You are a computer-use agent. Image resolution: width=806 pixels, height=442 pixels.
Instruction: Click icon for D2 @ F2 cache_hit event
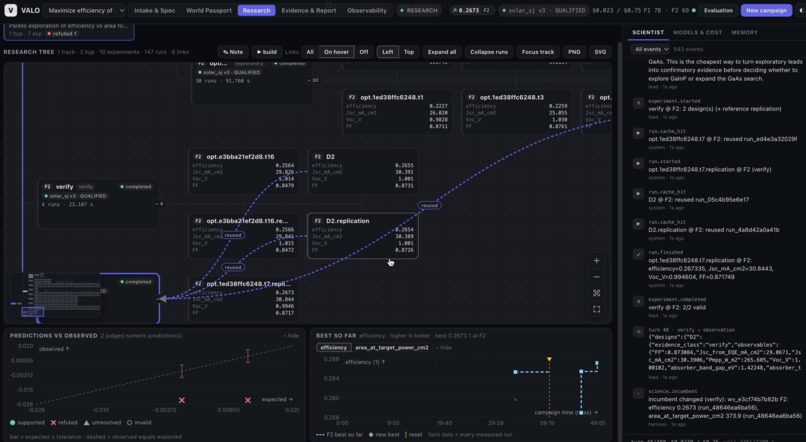click(638, 194)
